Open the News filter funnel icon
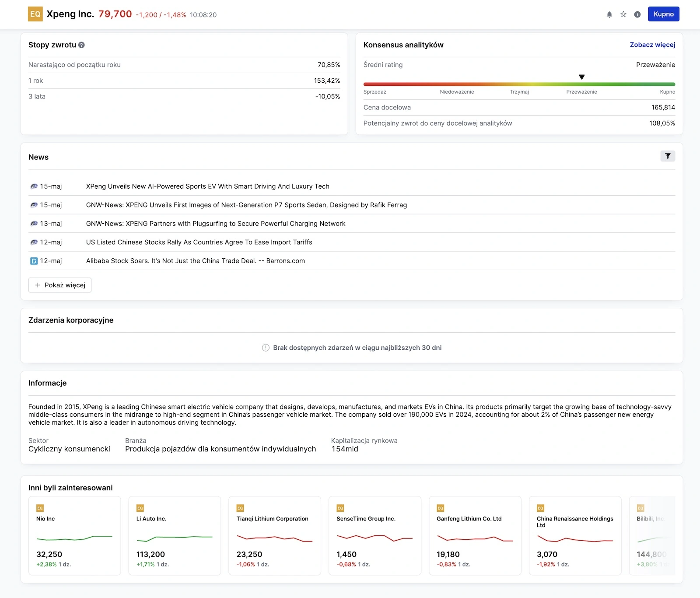The image size is (700, 598). pos(667,156)
